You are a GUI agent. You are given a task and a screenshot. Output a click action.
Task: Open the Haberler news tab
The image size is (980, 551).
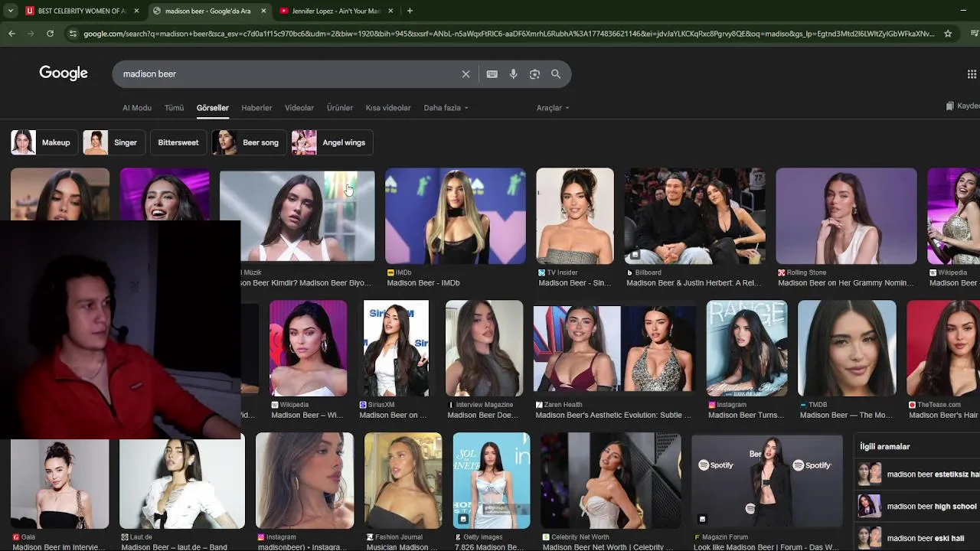pos(256,108)
